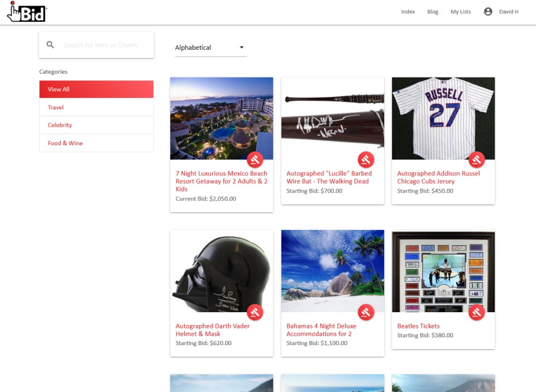
Task: Click the Mexico beach resort photo
Action: click(x=222, y=118)
